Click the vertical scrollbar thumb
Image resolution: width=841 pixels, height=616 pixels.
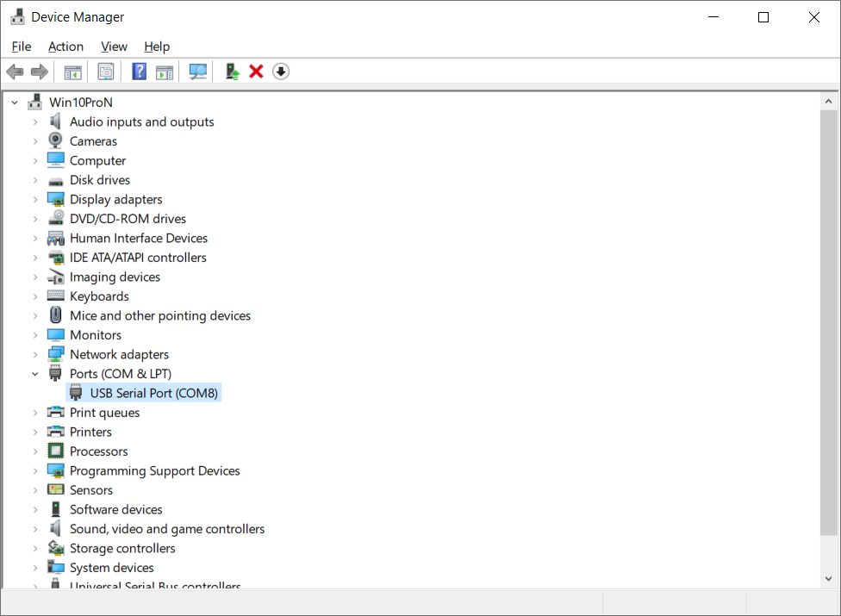coord(829,322)
